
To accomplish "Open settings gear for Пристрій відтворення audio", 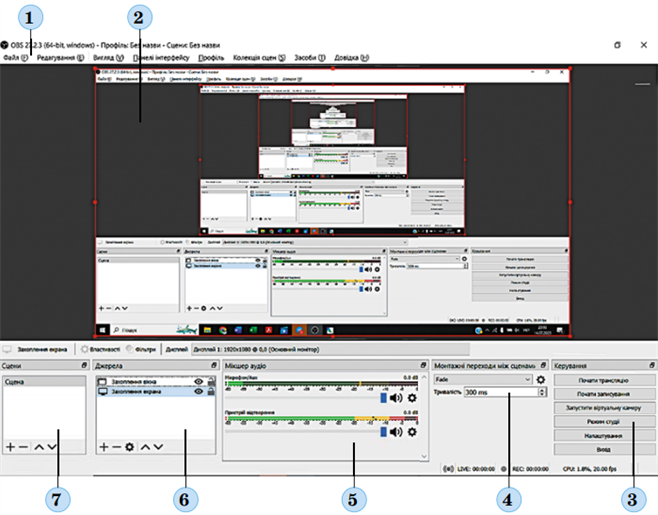I will click(x=411, y=432).
